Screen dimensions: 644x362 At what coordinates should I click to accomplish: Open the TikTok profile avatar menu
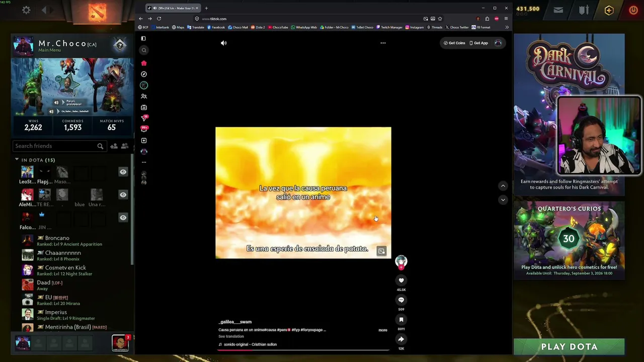(x=498, y=43)
